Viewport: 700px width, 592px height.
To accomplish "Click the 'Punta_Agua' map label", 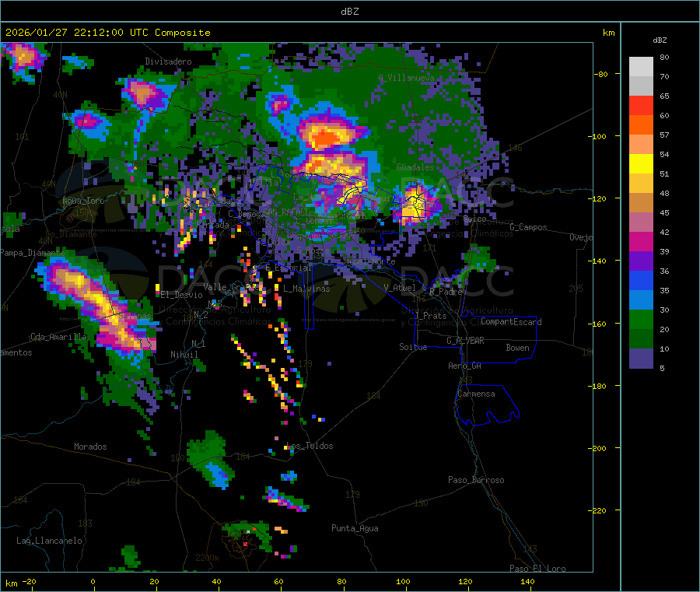I will pos(355,528).
